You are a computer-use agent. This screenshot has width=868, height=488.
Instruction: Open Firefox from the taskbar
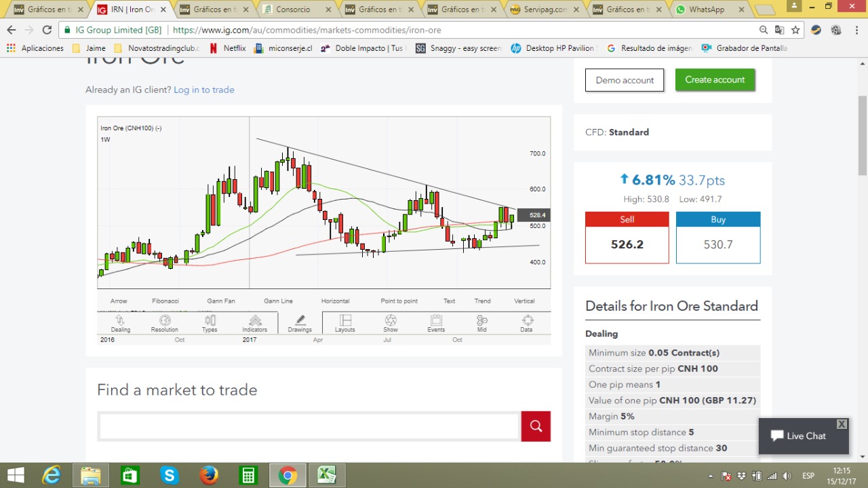[x=209, y=475]
